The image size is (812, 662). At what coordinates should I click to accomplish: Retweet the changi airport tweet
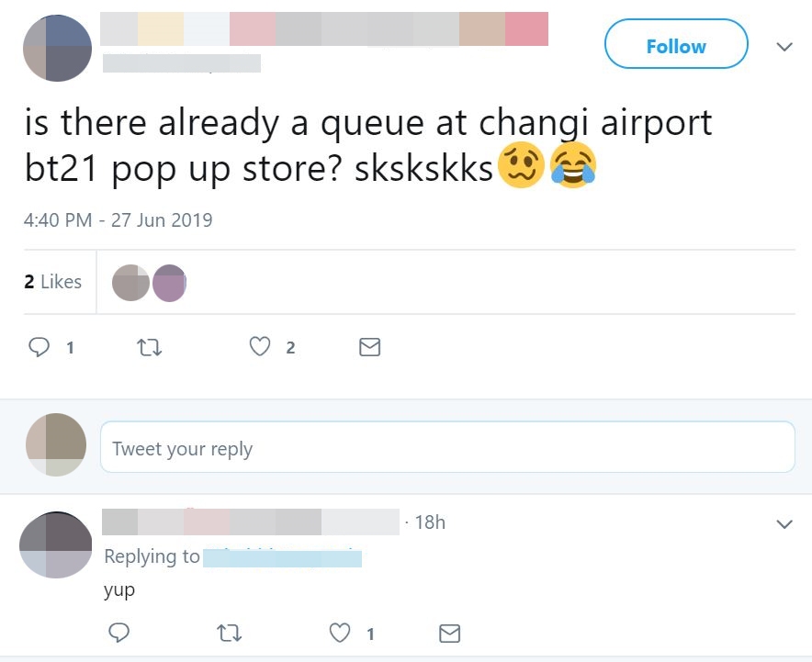coord(148,347)
